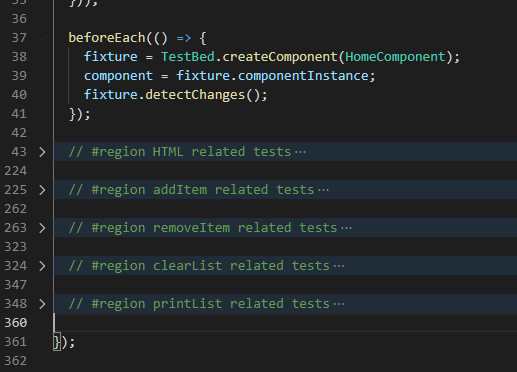Click the createComponent method call

280,57
